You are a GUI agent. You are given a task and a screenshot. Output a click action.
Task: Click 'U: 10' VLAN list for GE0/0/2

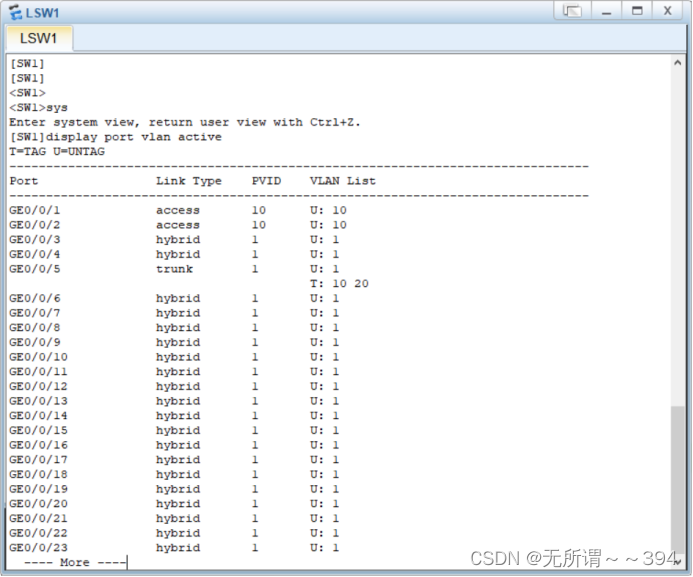[x=328, y=225]
